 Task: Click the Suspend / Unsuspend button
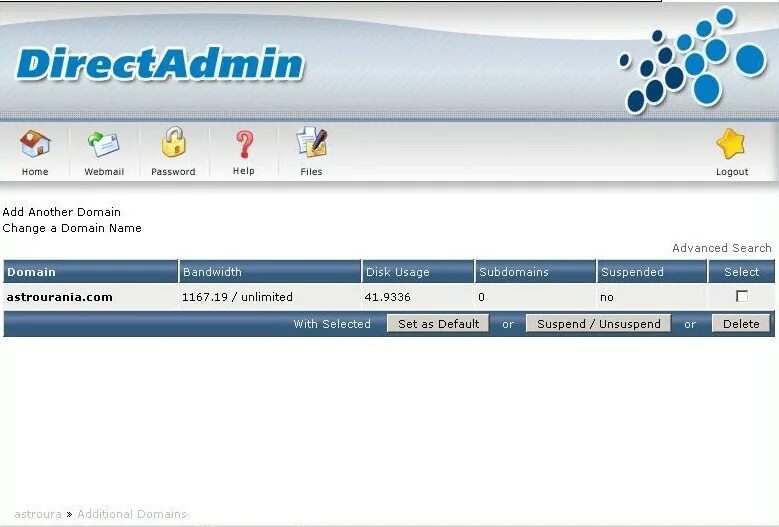[599, 324]
